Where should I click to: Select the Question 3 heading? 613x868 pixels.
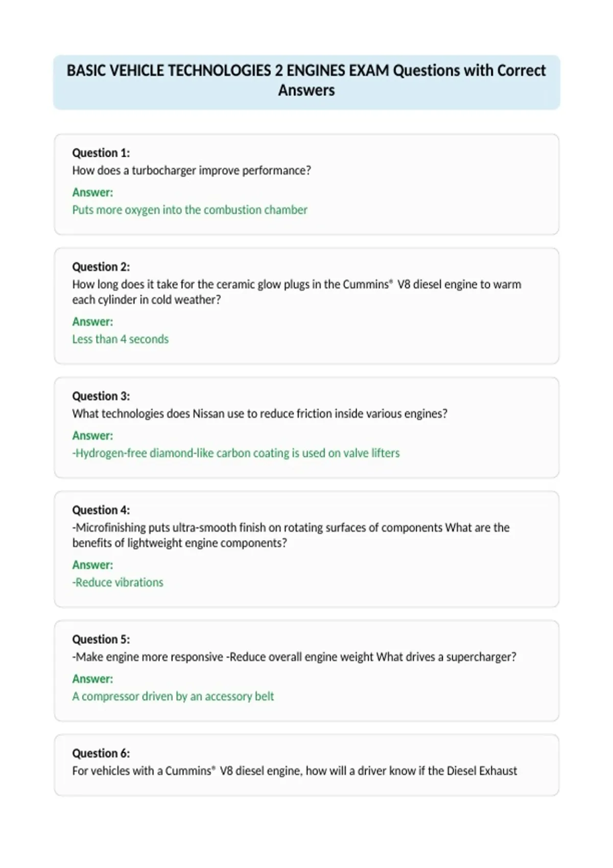point(101,396)
